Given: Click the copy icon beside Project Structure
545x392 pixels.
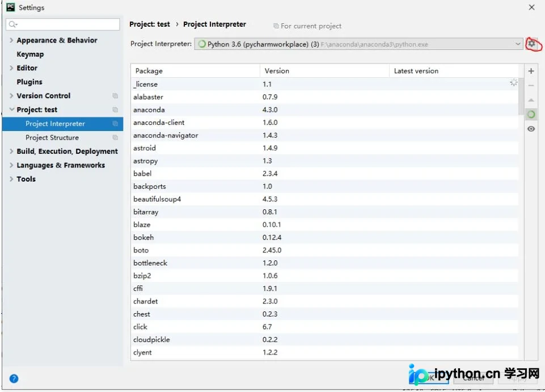Looking at the screenshot, I should (x=115, y=137).
